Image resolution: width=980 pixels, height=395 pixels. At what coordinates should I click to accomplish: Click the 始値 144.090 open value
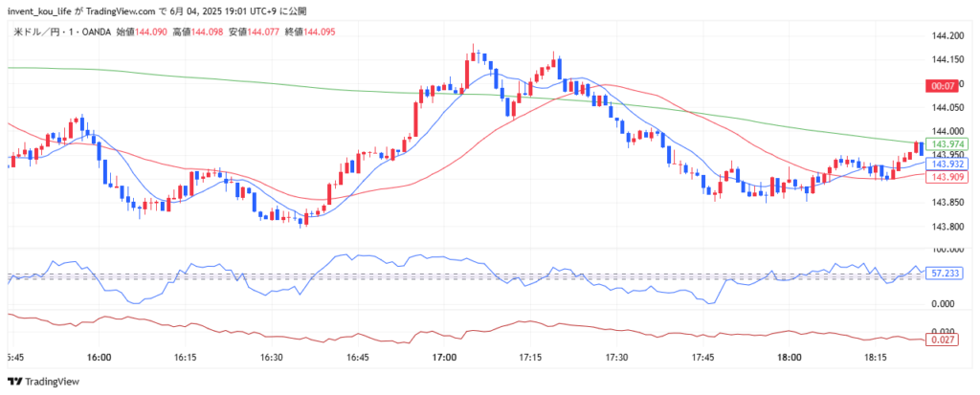point(142,32)
